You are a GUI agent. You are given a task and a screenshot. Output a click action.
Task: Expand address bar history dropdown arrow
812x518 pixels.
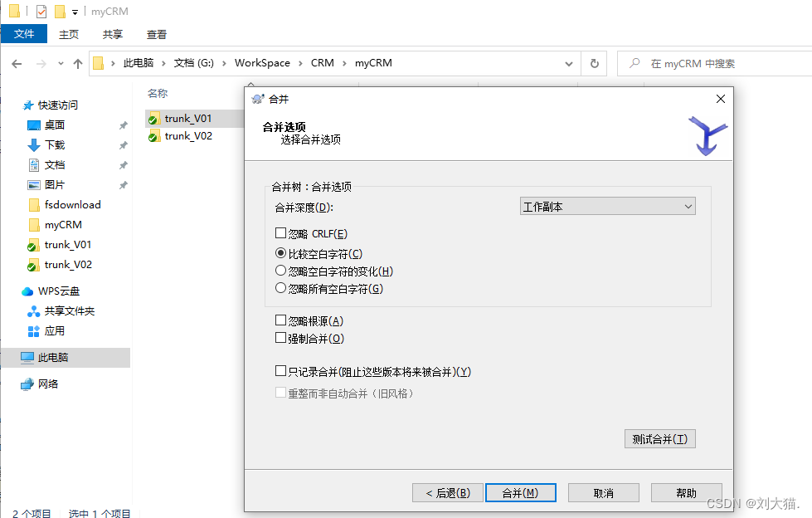pyautogui.click(x=569, y=64)
